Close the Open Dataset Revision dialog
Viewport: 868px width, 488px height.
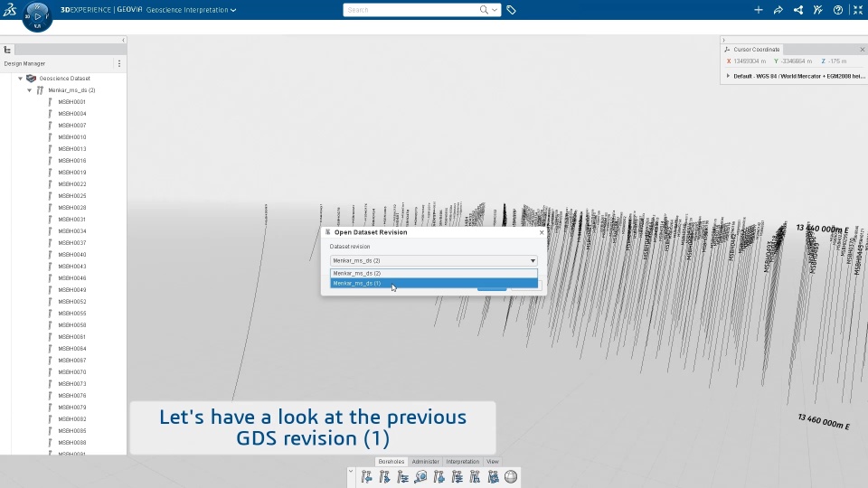(x=542, y=232)
